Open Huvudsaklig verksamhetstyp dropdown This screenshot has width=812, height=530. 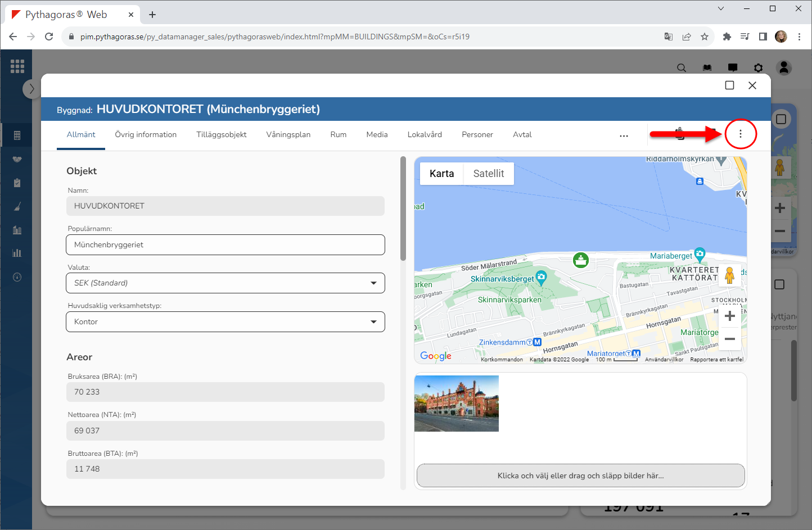click(x=225, y=322)
